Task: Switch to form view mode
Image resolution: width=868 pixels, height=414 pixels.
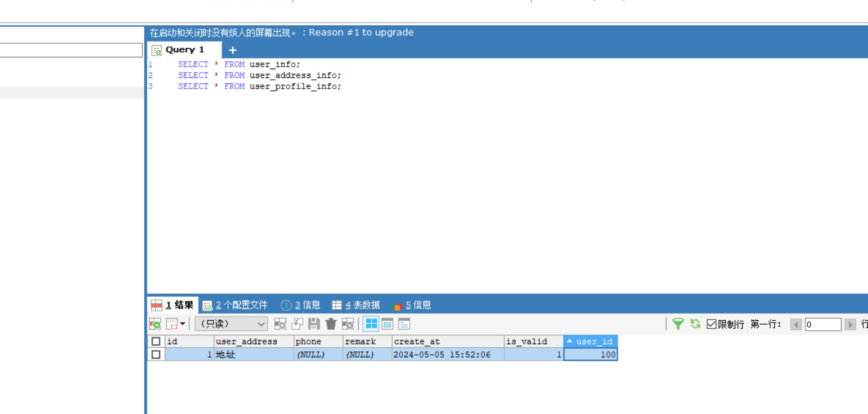Action: [x=387, y=324]
